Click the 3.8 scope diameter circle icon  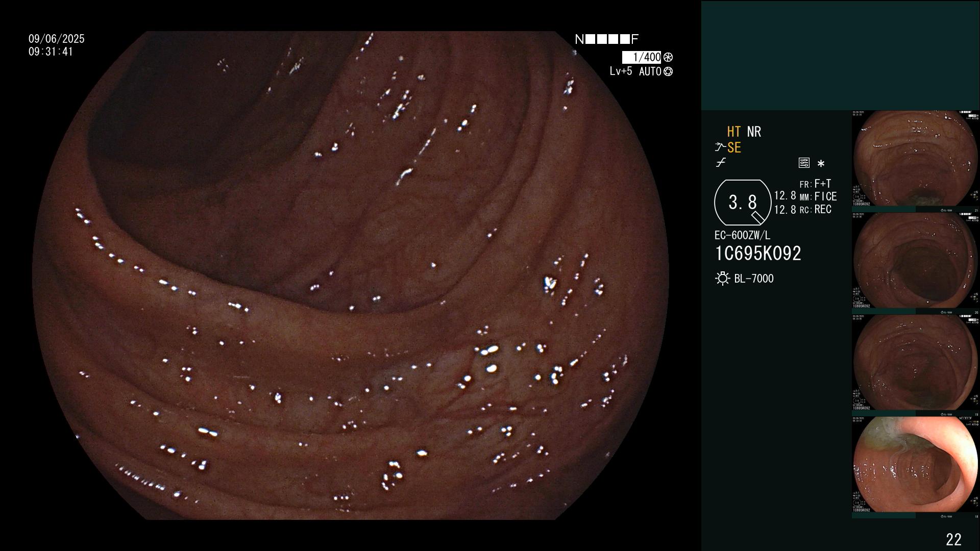click(743, 203)
